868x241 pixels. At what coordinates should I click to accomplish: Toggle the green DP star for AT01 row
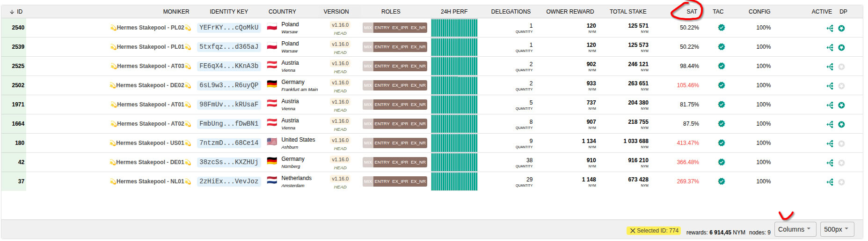(x=841, y=105)
